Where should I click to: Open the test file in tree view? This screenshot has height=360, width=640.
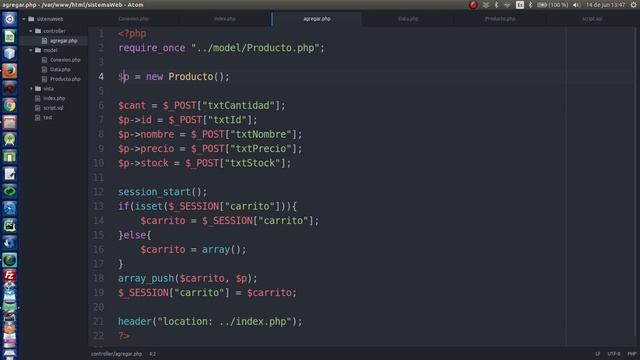48,118
